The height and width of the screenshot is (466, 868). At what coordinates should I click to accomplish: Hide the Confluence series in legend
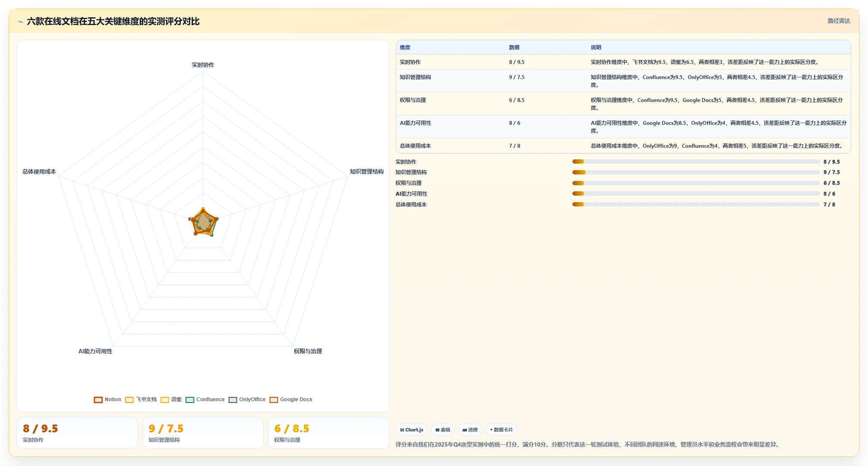205,400
